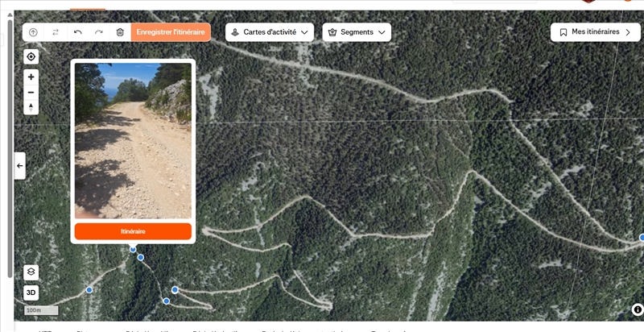The height and width of the screenshot is (332, 644).
Task: Redo the route edit
Action: 98,32
